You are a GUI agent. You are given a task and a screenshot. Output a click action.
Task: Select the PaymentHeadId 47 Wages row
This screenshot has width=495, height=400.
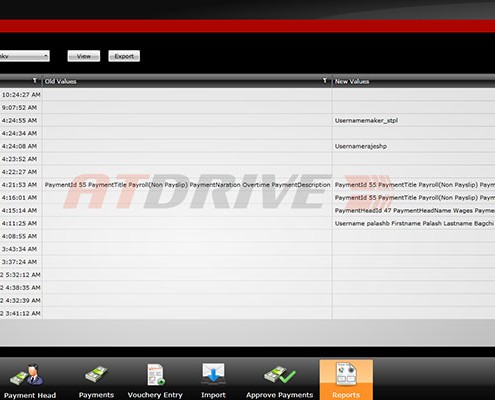[x=247, y=210]
